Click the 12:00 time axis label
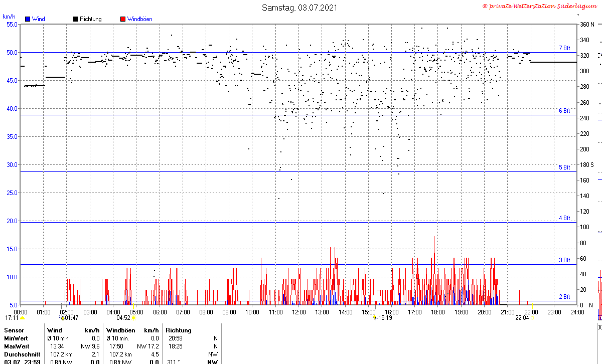Screen dimensions: 602x364 299,312
